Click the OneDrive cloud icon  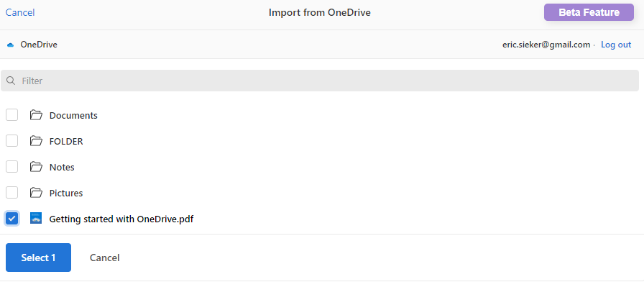point(11,45)
